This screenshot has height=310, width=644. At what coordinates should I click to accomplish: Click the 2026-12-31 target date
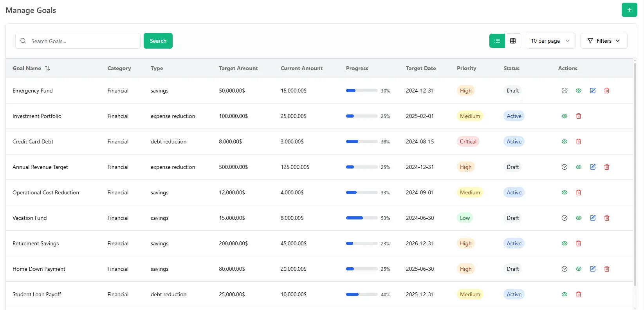(x=420, y=243)
